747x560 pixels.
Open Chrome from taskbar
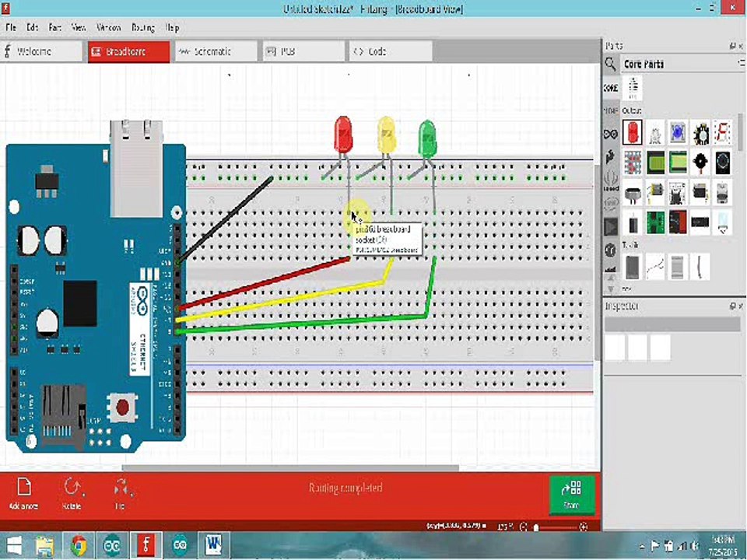point(79,546)
